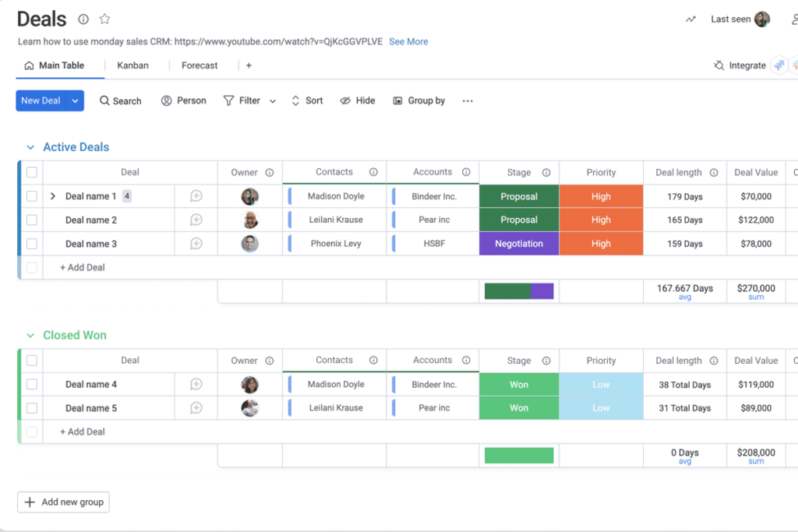
Task: Check the Deal name 4 row checkbox
Action: 31,385
